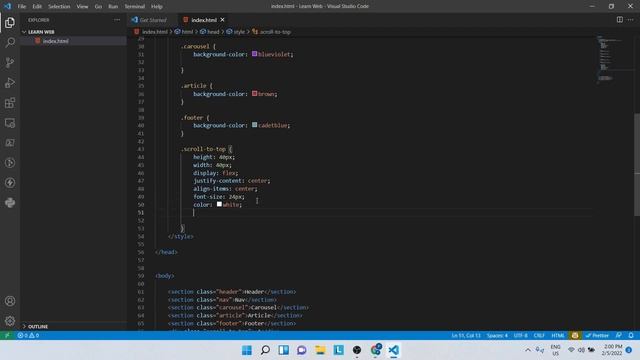Viewport: 640px width, 360px height.
Task: Open the errors and warnings status indicator
Action: (x=28, y=335)
